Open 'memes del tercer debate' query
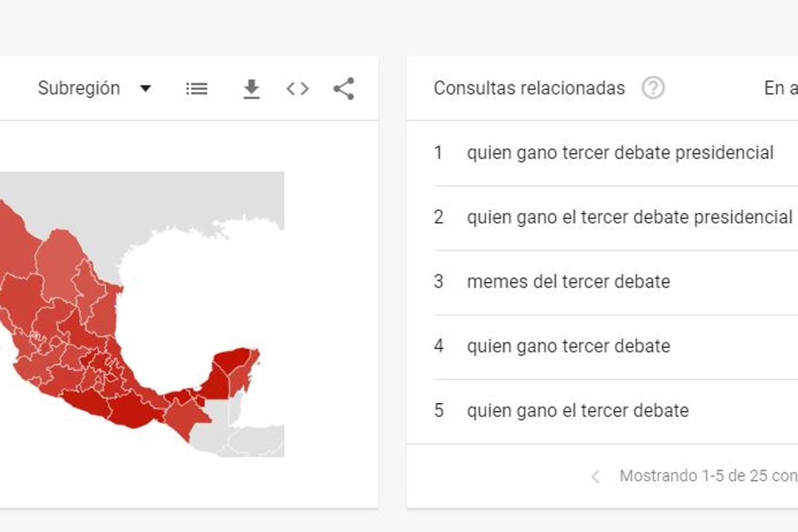 [567, 282]
